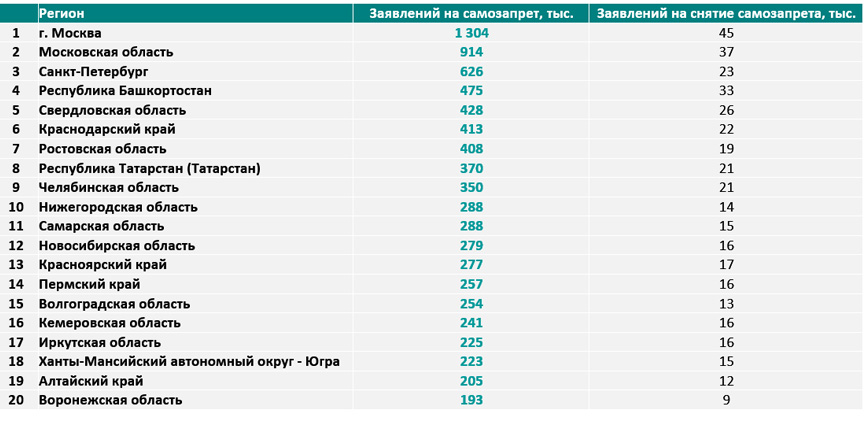Image resolution: width=868 pixels, height=424 pixels.
Task: Select 'Республика Башкортостан' region cell
Action: [x=125, y=91]
